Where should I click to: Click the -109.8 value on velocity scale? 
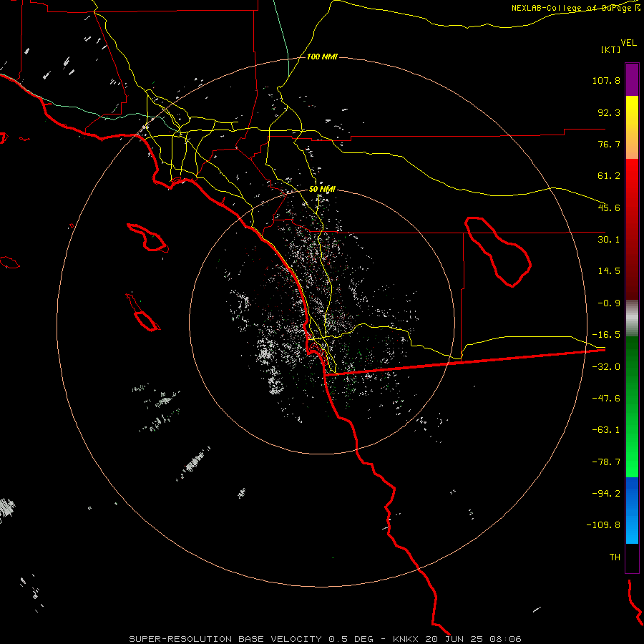pyautogui.click(x=603, y=525)
